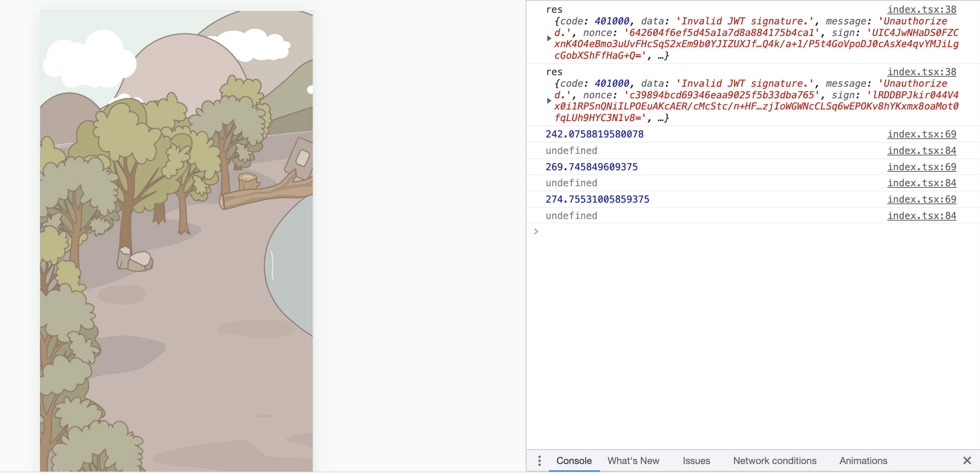Open the Animations tab
The height and width of the screenshot is (474, 980).
863,460
